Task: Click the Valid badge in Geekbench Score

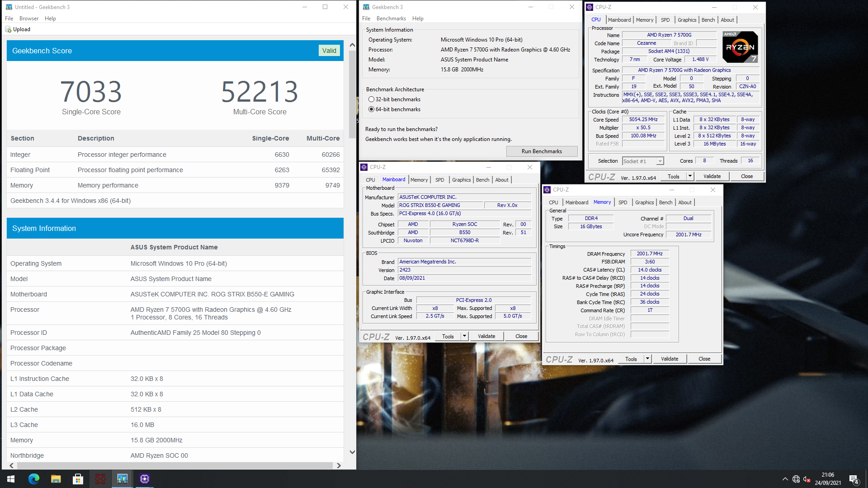Action: tap(329, 51)
